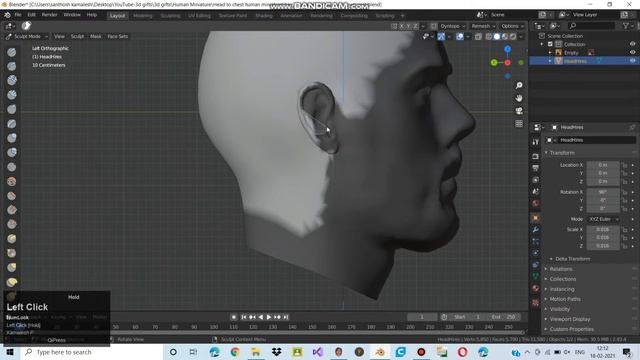The height and width of the screenshot is (360, 640).
Task: Open the World properties tab icon
Action: tap(536, 203)
